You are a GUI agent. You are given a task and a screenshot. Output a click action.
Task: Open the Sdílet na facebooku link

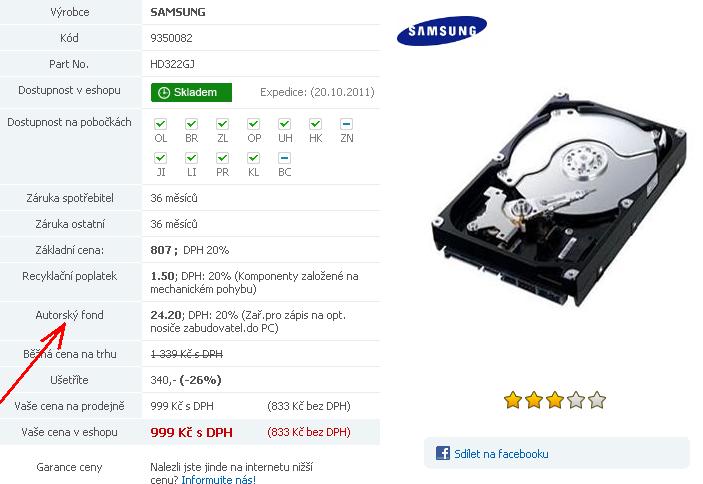click(501, 454)
